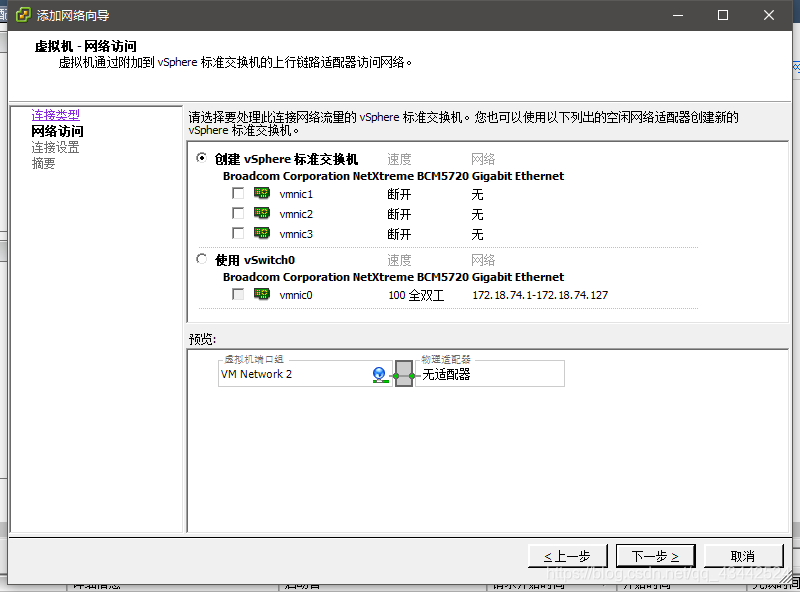Select the 网络访问 wizard step

pyautogui.click(x=57, y=131)
